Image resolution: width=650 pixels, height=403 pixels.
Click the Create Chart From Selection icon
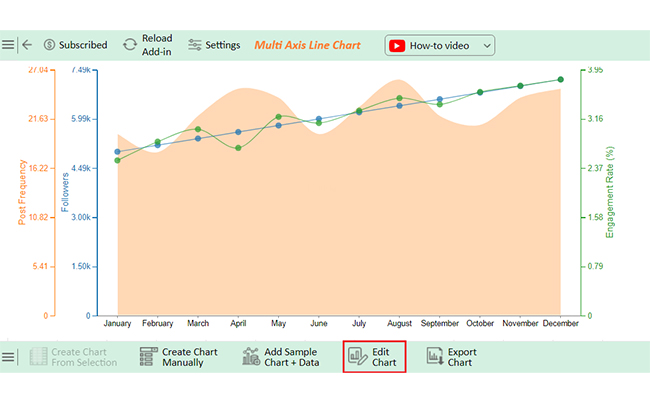[38, 357]
